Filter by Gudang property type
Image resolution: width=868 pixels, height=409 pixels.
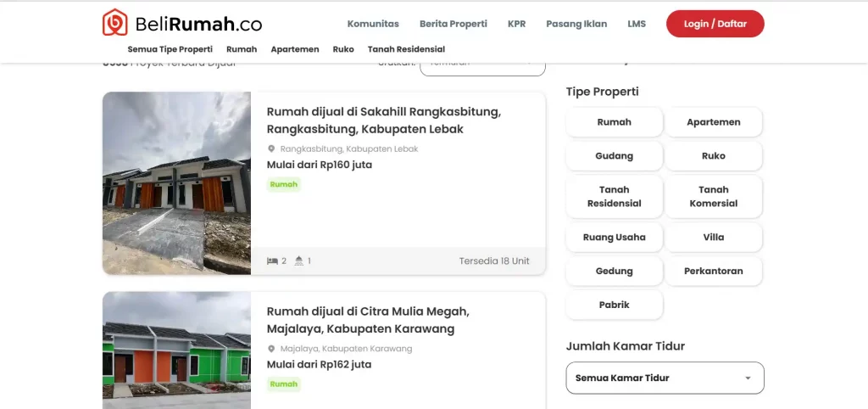click(x=614, y=156)
